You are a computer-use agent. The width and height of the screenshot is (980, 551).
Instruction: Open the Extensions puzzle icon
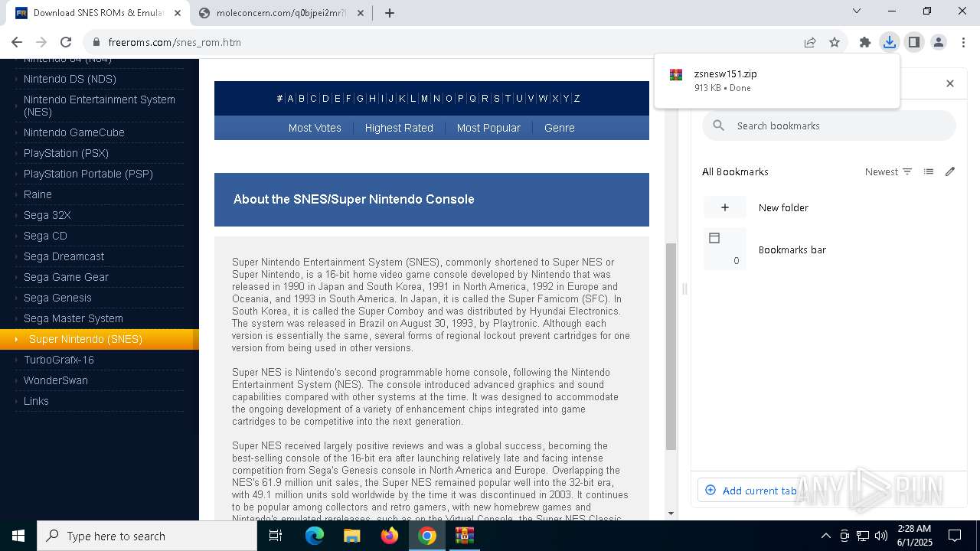[x=865, y=42]
